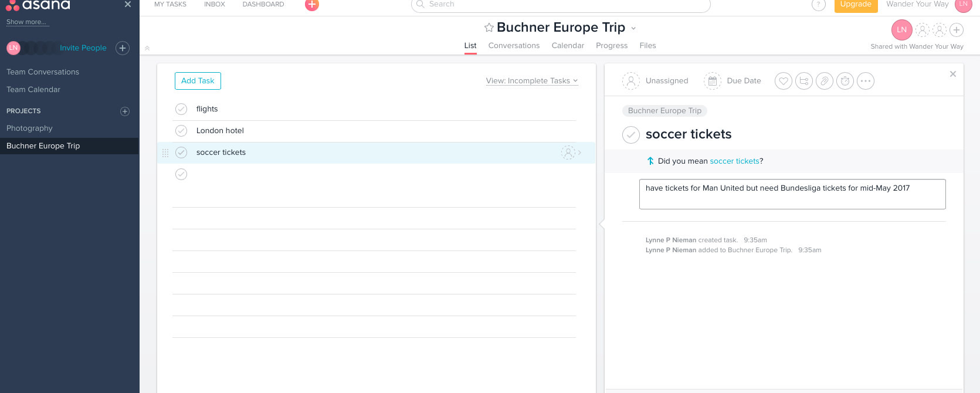Click the Asana logo
This screenshot has height=393, width=980.
pos(38,5)
